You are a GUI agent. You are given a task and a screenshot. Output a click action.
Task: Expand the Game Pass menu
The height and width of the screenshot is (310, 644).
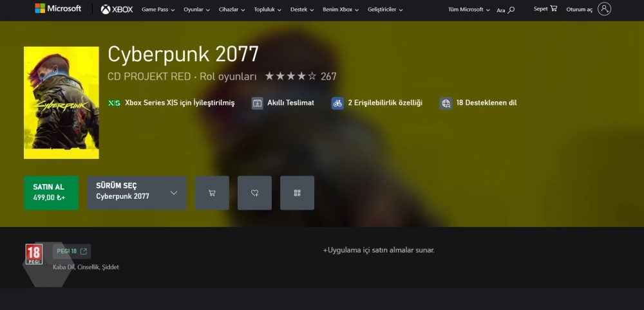coord(158,10)
